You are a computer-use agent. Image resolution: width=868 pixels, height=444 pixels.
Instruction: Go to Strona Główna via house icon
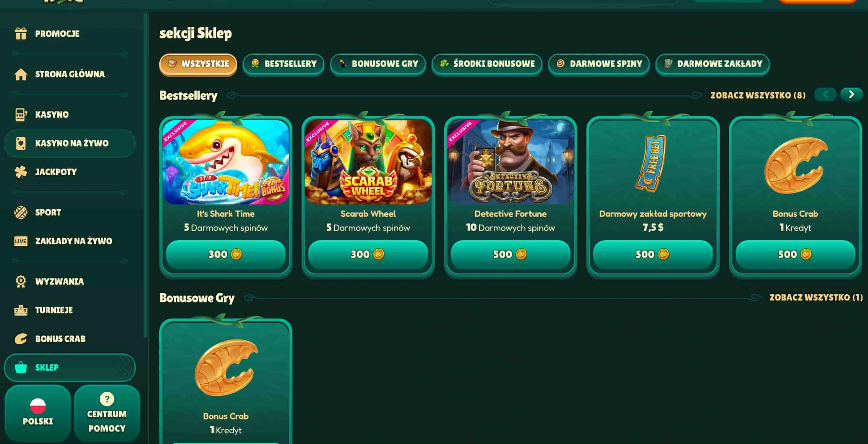point(21,74)
